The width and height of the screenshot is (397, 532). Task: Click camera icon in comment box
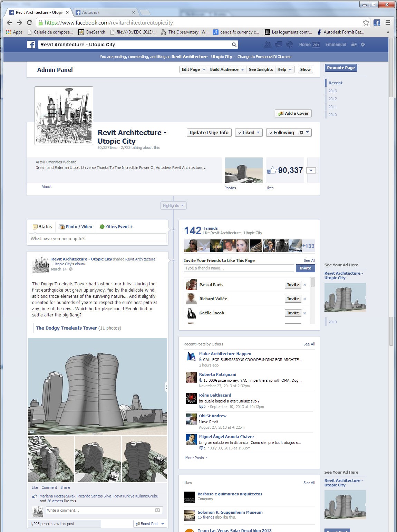[157, 510]
